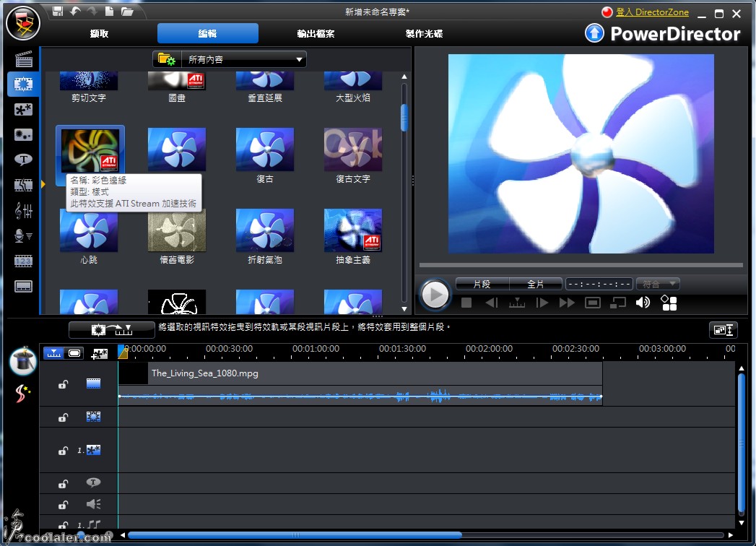Open the Audio Mixing Room in the sidebar
This screenshot has height=546, width=756.
23,210
